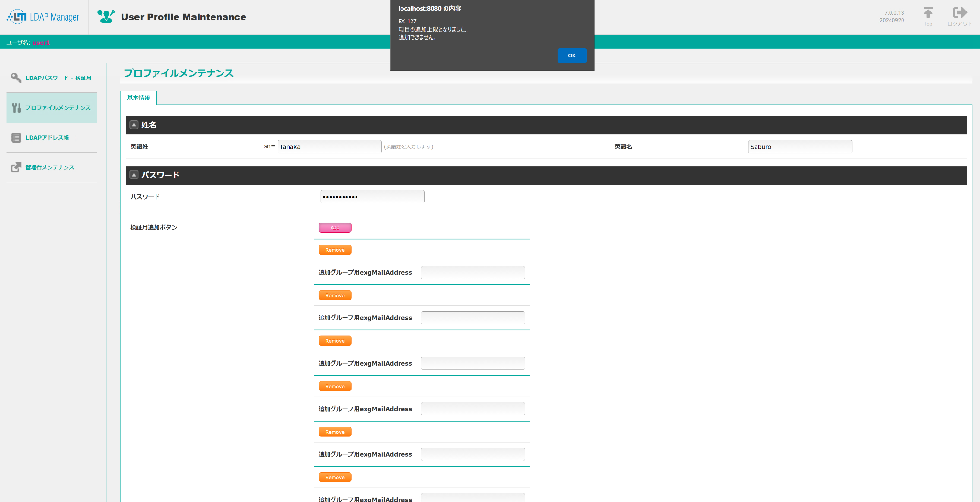Click the Top arrow icon
Image resolution: width=980 pixels, height=502 pixels.
[x=928, y=12]
